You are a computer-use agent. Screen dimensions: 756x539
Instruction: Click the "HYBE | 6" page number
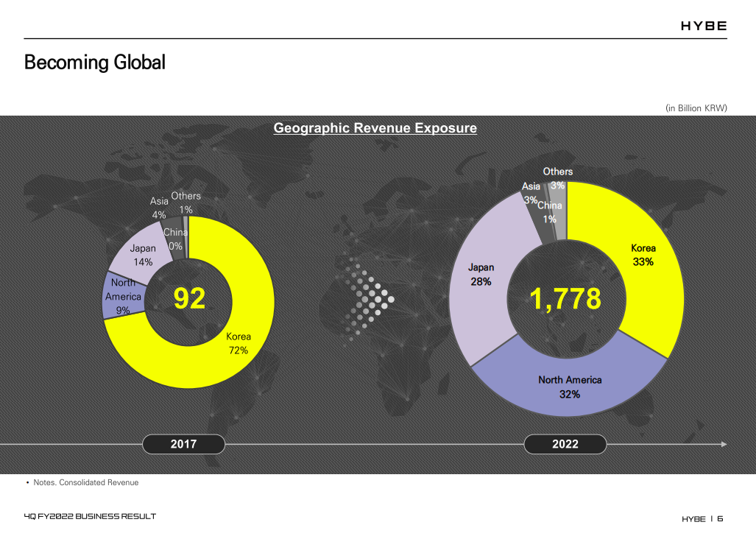point(702,519)
